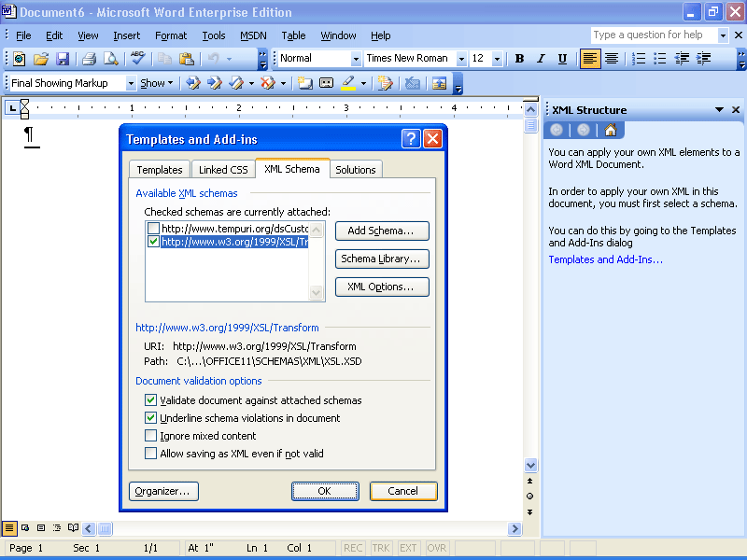Switch to the Solutions tab
The image size is (747, 560).
point(356,170)
